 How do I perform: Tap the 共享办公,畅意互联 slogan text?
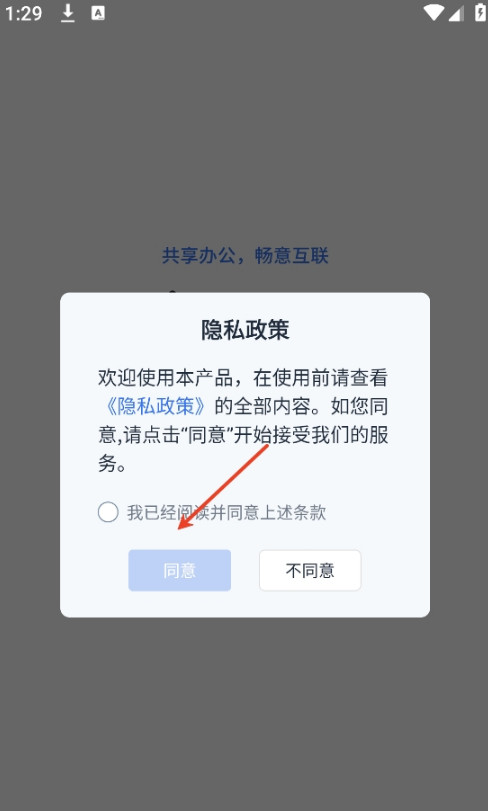click(245, 256)
